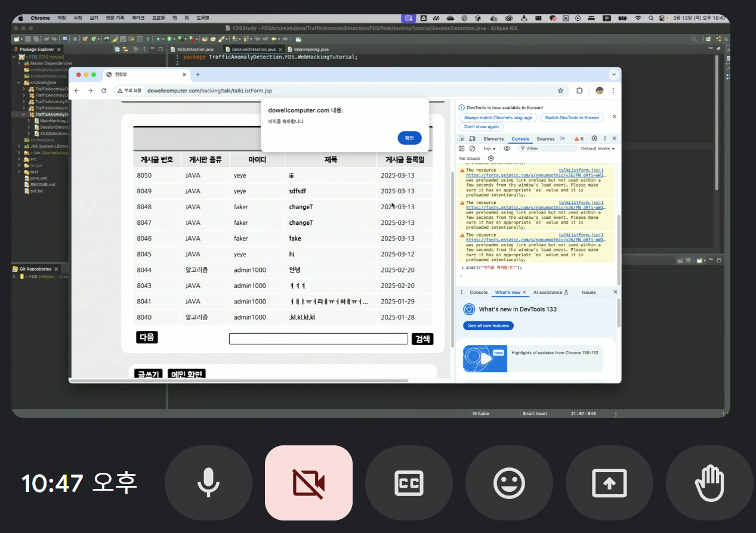Click Always match Chrome's language
The height and width of the screenshot is (533, 756).
pos(498,117)
